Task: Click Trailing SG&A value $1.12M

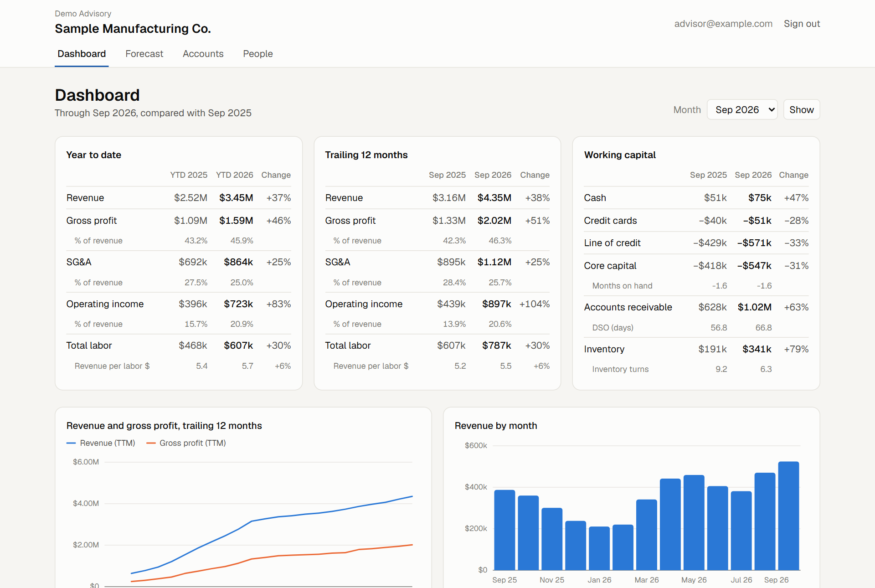Action: coord(494,262)
